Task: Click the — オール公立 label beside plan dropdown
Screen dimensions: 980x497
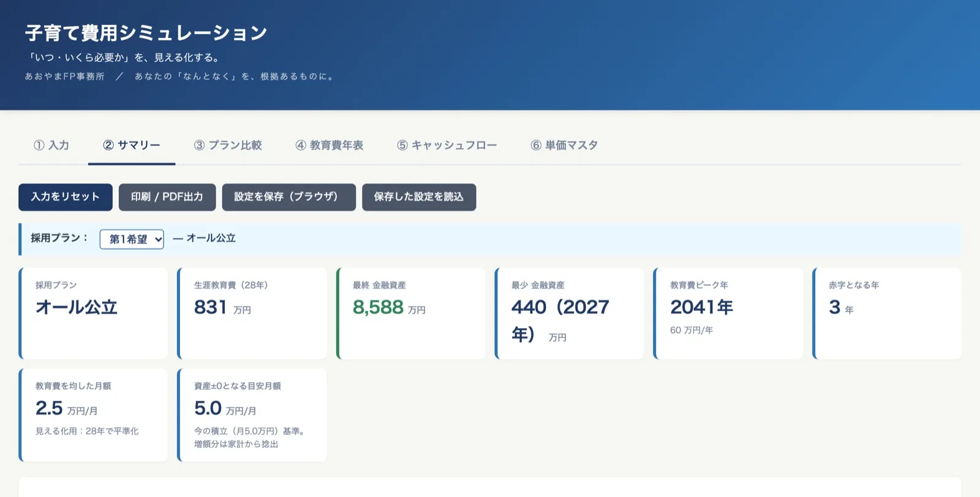Action: tap(204, 238)
